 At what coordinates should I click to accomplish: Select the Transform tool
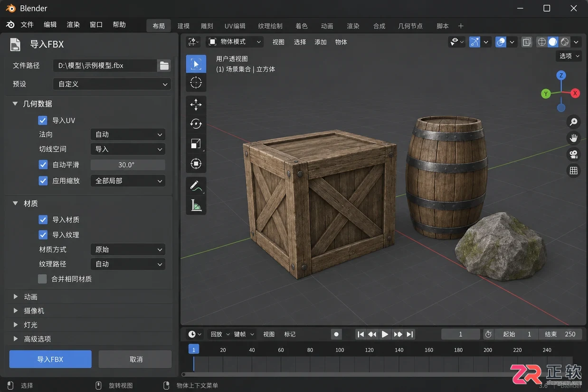[x=196, y=164]
